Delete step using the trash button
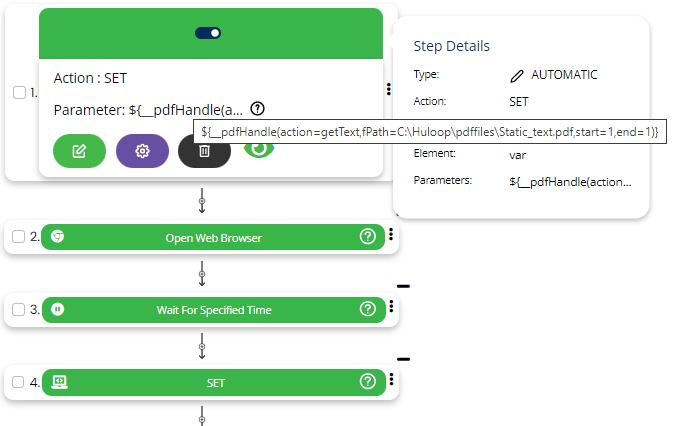Viewport: 674px width, 426px height. 204,151
